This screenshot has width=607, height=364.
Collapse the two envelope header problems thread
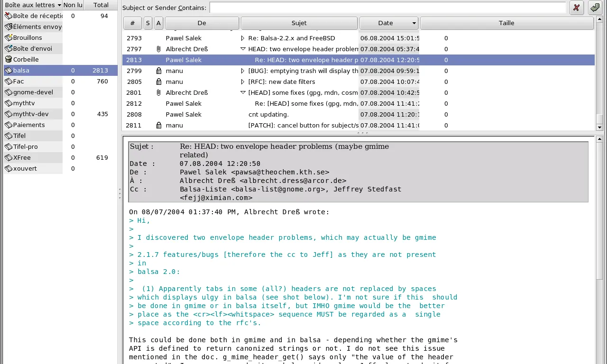243,49
